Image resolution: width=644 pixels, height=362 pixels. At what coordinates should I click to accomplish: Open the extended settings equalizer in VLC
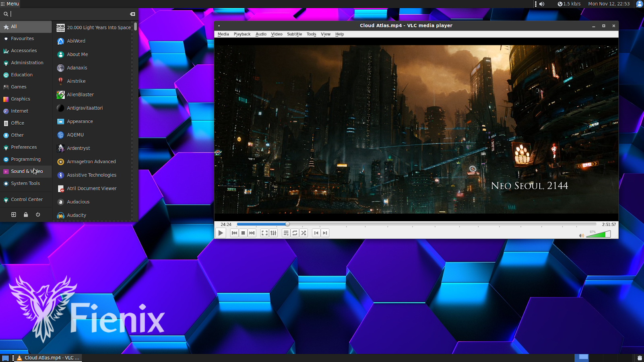273,233
